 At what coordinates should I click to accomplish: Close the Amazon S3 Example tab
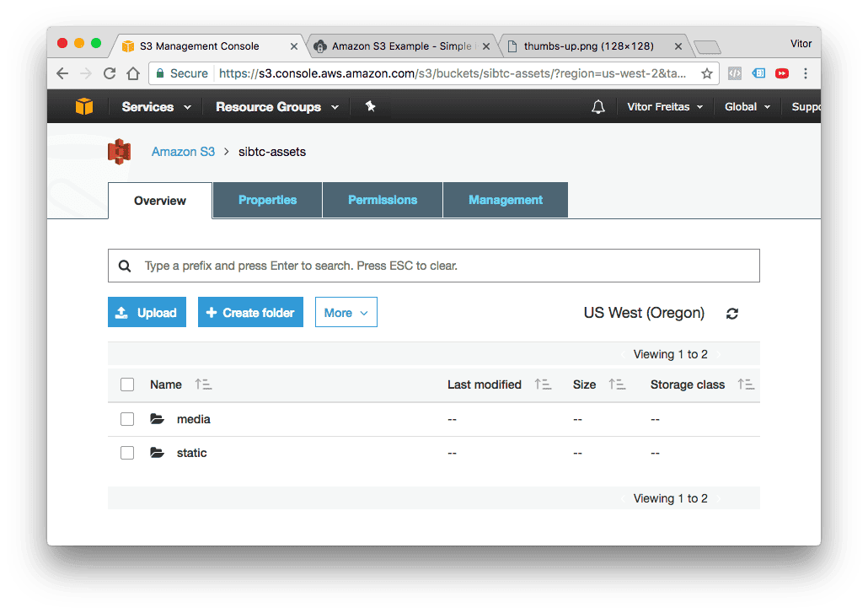tap(486, 46)
